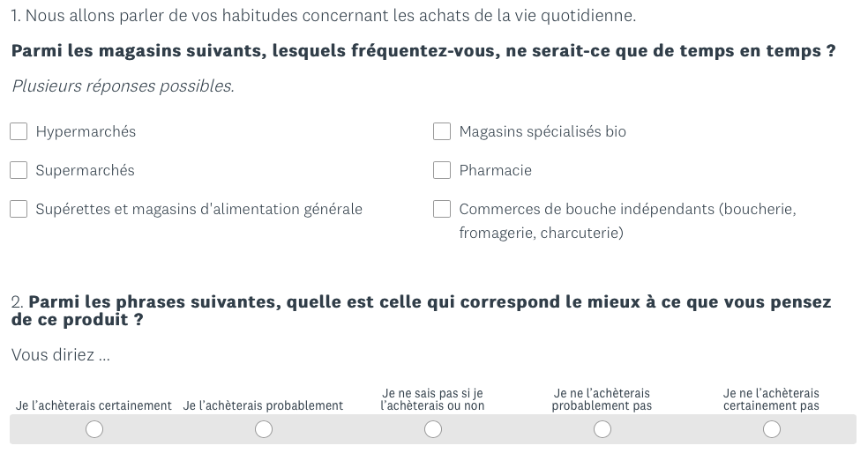The height and width of the screenshot is (453, 868).
Task: Select the radio button under "Je l'achèterais probablement"
Action: coord(264,429)
